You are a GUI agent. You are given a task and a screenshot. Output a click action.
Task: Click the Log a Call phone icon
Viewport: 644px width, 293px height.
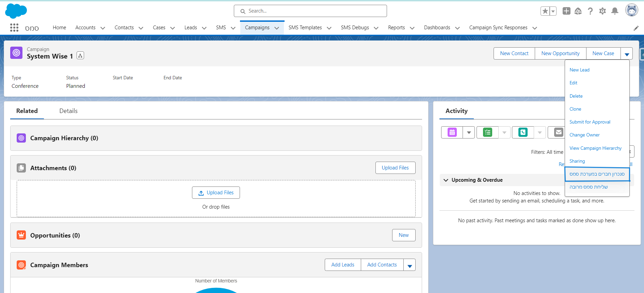pyautogui.click(x=523, y=132)
